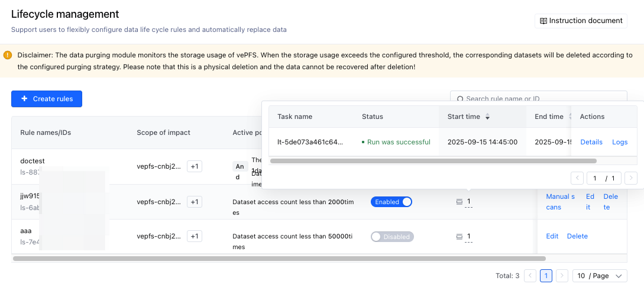The image size is (644, 287).
Task: Select page 1 of rules list
Action: click(x=546, y=276)
